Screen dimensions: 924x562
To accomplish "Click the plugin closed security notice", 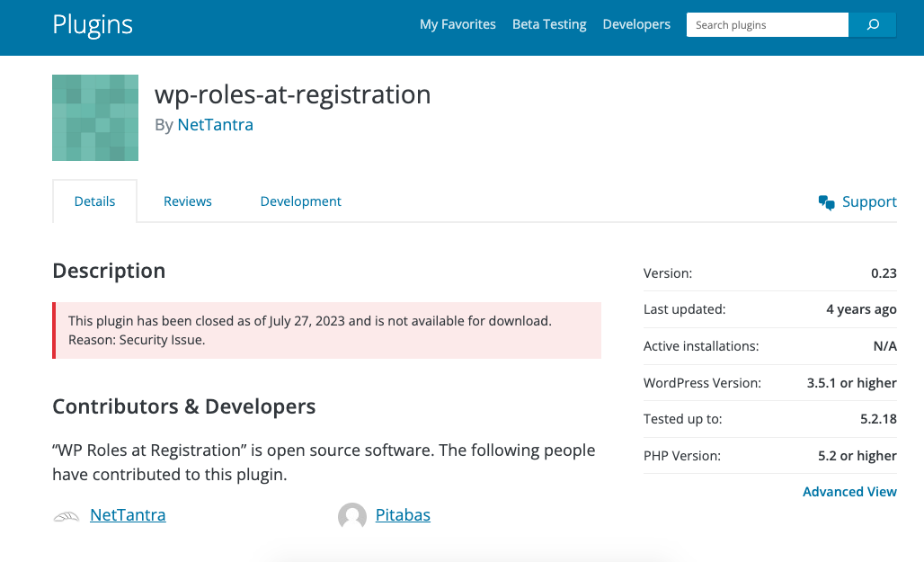I will pos(327,330).
